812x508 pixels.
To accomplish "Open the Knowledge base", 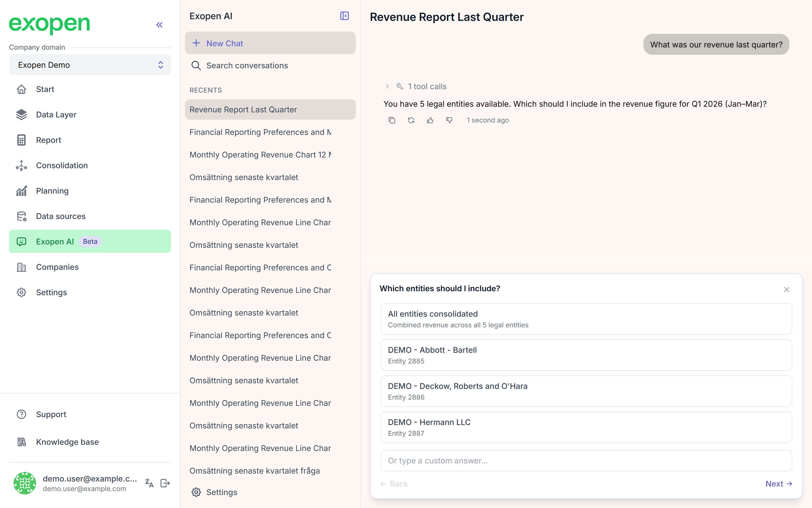I will (x=90, y=442).
